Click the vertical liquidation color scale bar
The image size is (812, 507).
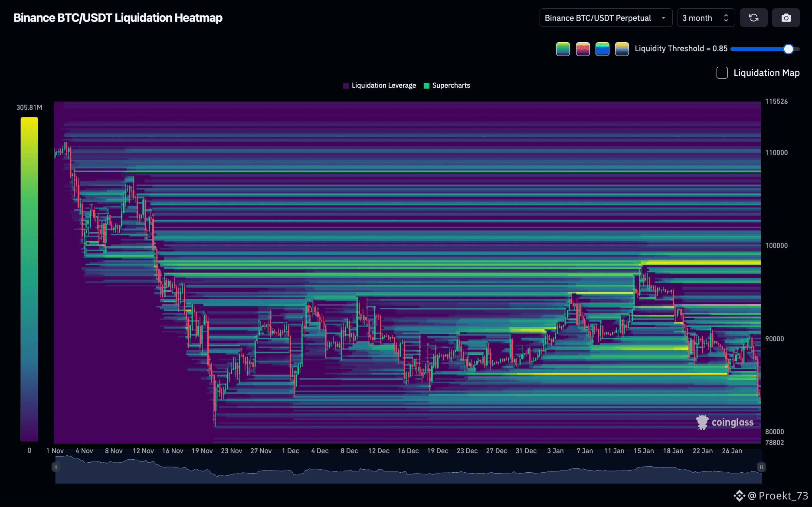29,279
